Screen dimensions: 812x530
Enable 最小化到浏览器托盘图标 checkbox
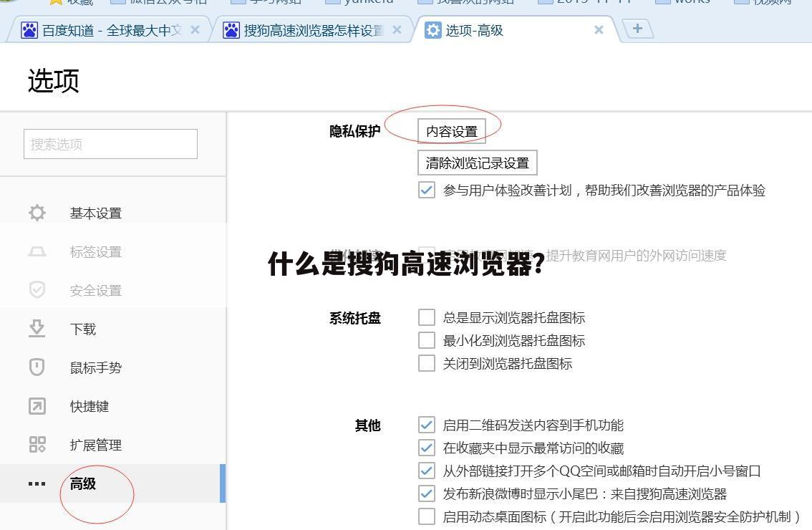(x=427, y=340)
